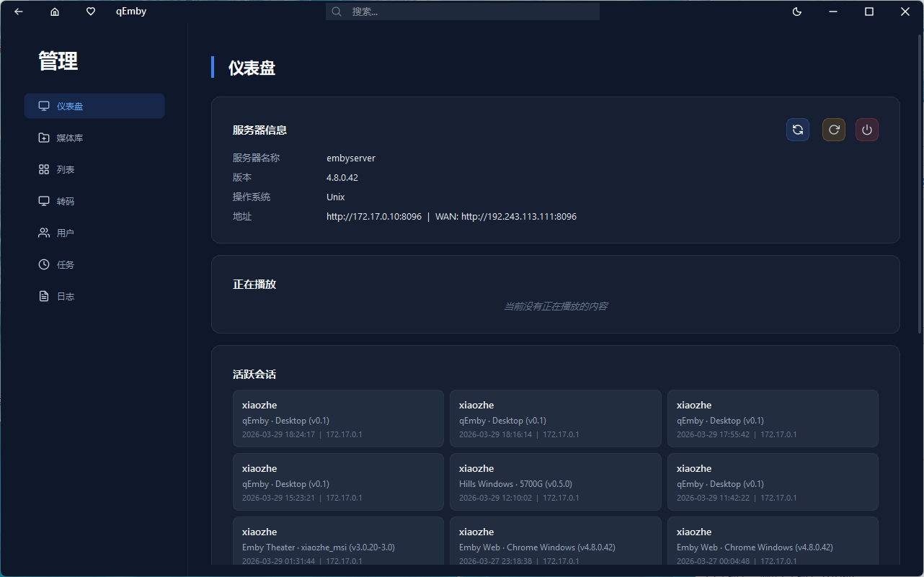Click version value 4.8.0.42
This screenshot has height=577, width=924.
click(x=342, y=177)
